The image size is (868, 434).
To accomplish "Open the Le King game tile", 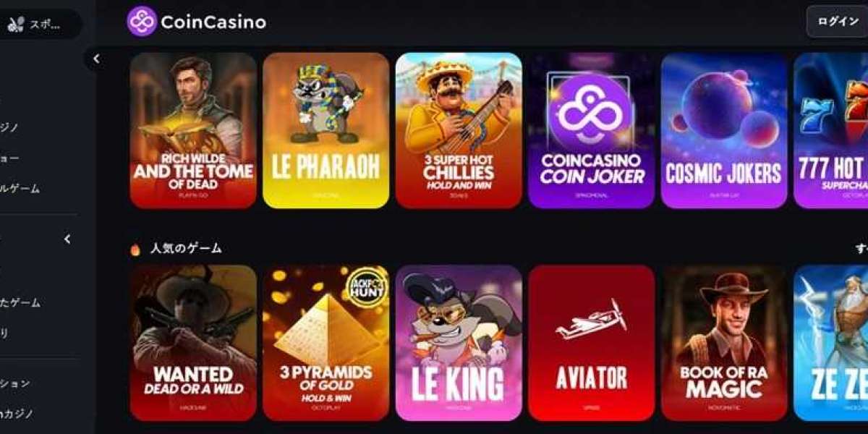I will pos(459,343).
